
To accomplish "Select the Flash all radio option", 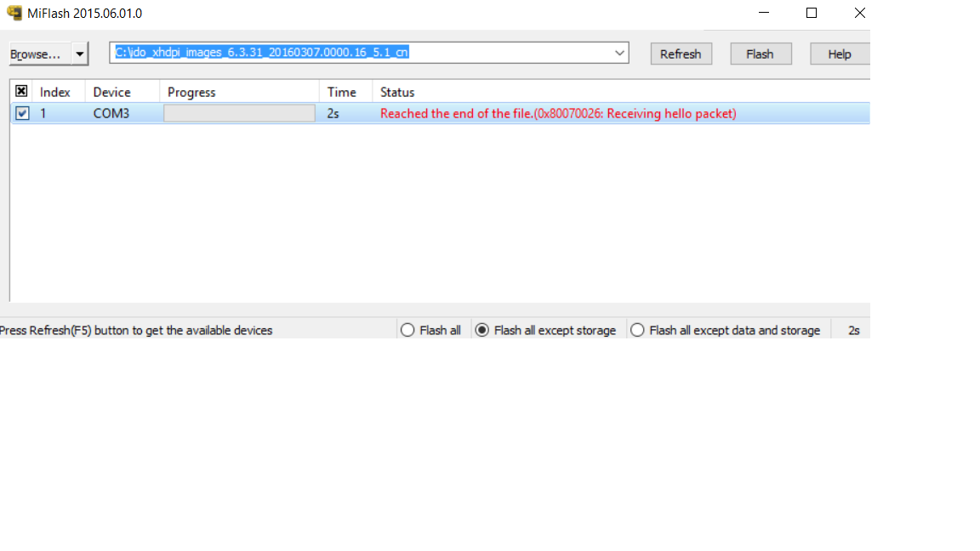I will coord(431,330).
